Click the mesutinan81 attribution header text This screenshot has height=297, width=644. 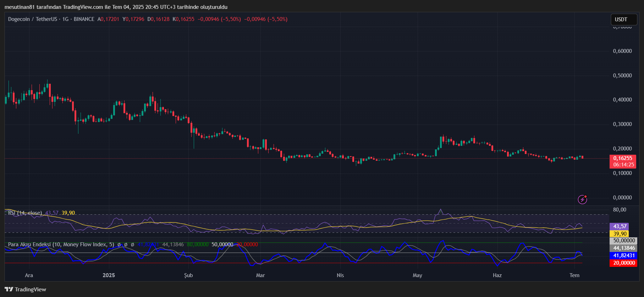[116, 7]
